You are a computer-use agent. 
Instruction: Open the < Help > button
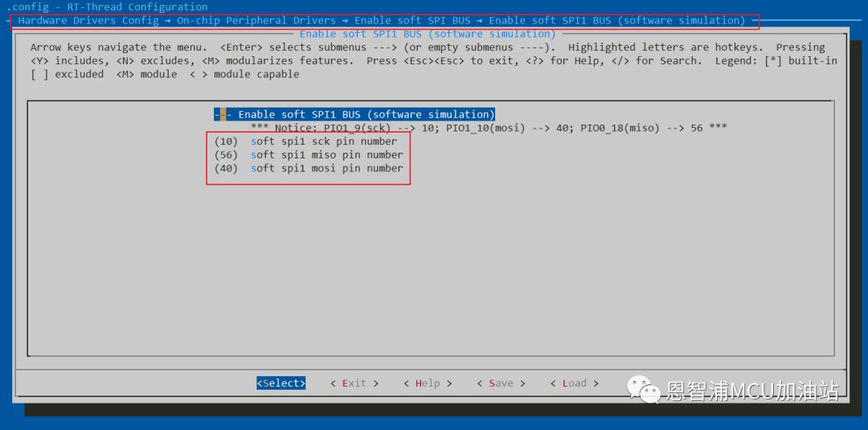click(428, 383)
